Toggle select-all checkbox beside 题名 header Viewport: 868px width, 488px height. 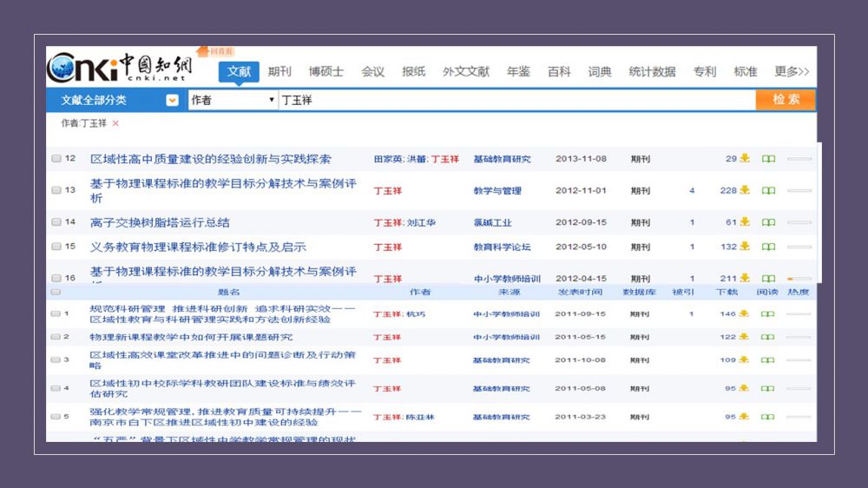tap(56, 293)
